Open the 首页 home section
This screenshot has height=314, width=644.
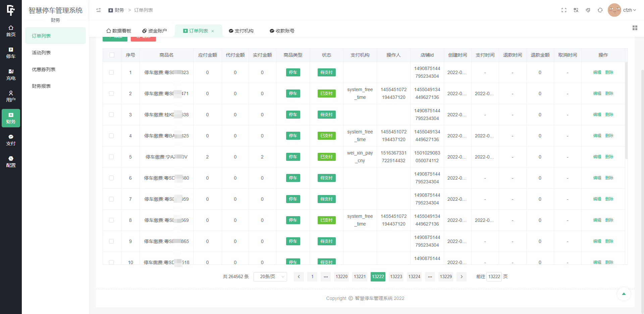pos(11,31)
